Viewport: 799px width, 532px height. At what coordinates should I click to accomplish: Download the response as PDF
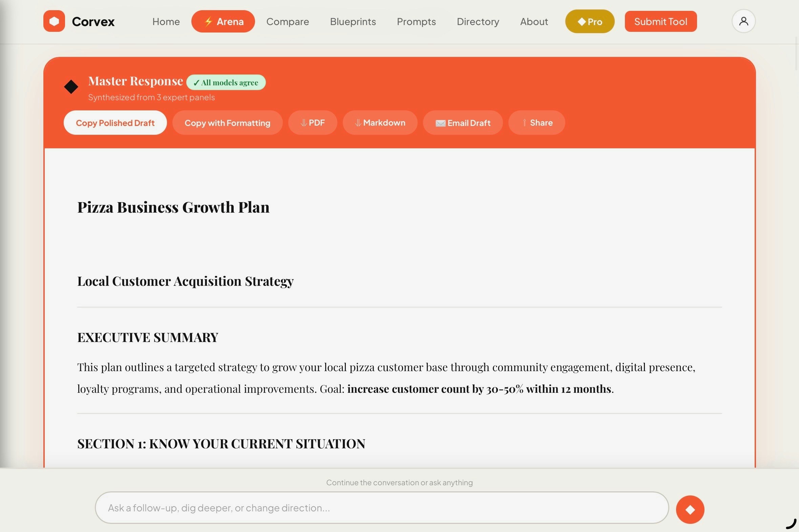coord(313,123)
